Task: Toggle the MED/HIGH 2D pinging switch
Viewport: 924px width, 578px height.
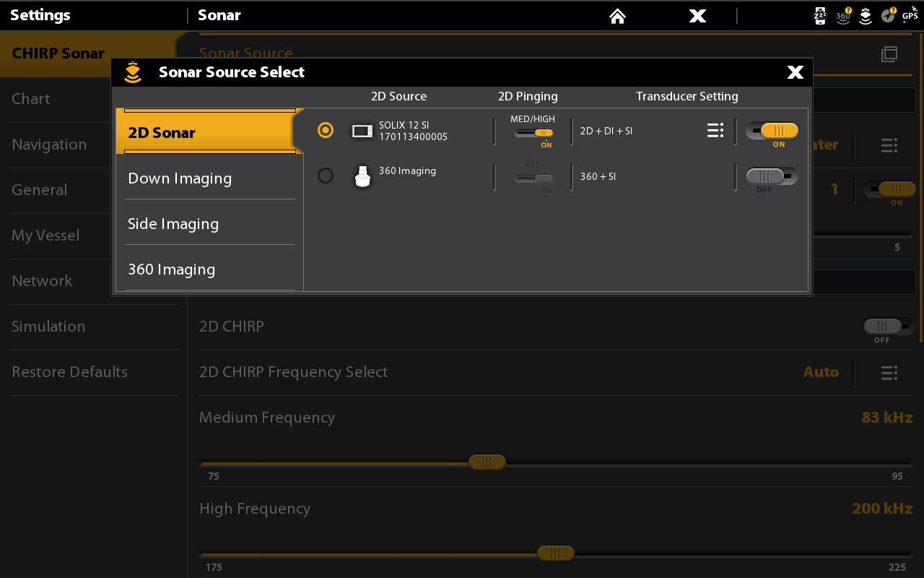Action: tap(534, 133)
